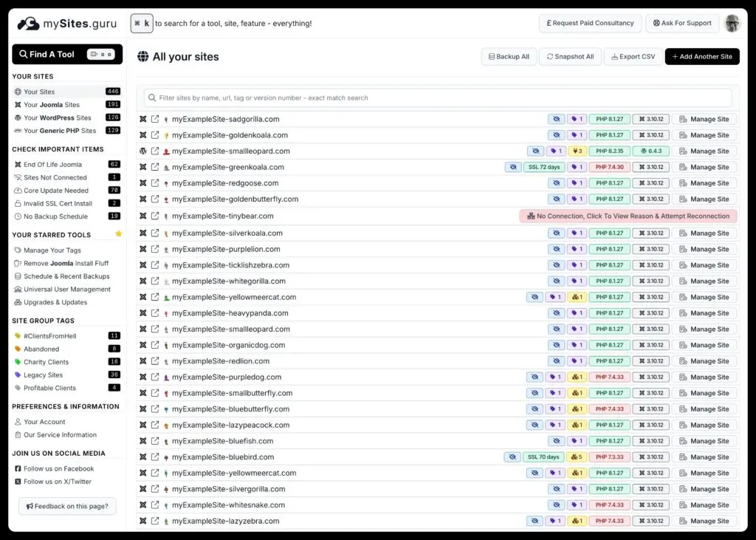Click the No Backup Schedule clock icon

tap(16, 216)
